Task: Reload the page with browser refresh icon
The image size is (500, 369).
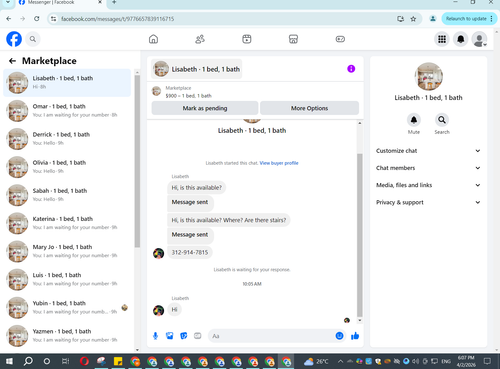Action: [37, 19]
